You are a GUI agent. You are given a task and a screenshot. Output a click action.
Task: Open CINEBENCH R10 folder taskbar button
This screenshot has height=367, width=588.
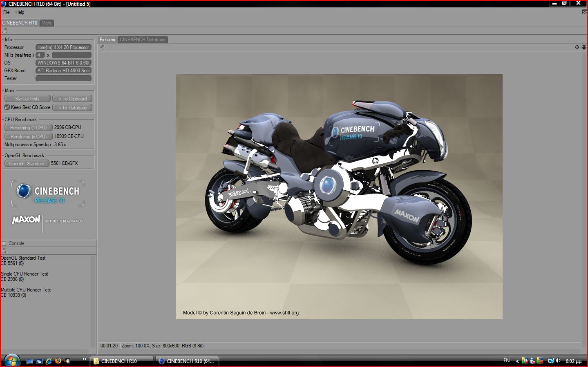coord(122,361)
